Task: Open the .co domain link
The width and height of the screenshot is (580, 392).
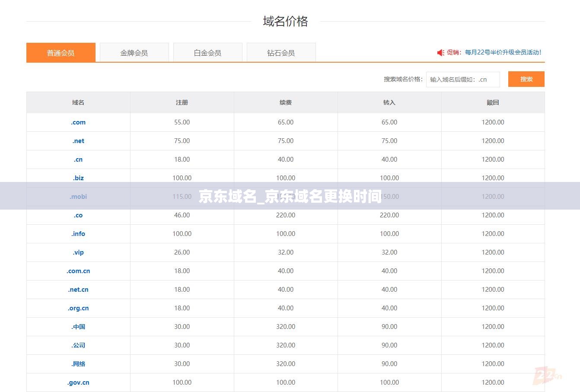Action: (x=78, y=215)
